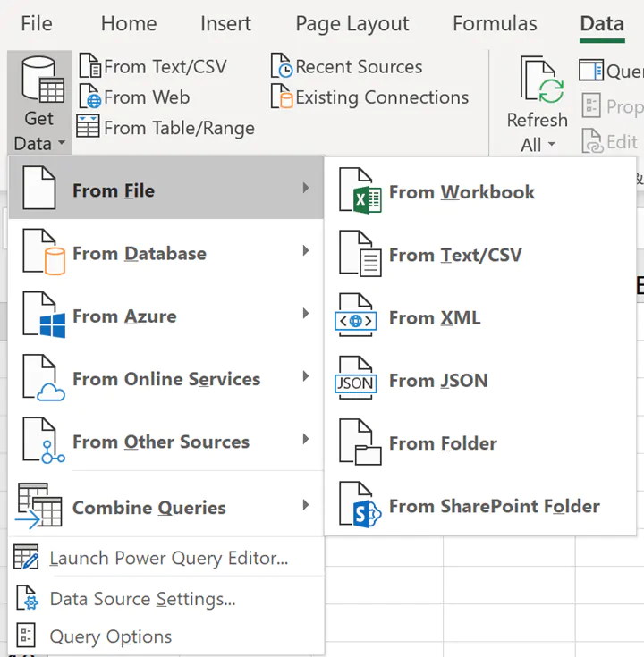The height and width of the screenshot is (657, 644).
Task: Open Recent Sources clock icon
Action: (x=281, y=66)
